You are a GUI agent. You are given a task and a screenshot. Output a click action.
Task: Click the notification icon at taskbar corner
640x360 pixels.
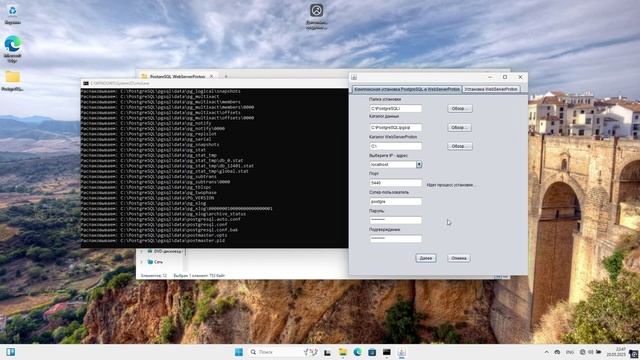tap(634, 353)
